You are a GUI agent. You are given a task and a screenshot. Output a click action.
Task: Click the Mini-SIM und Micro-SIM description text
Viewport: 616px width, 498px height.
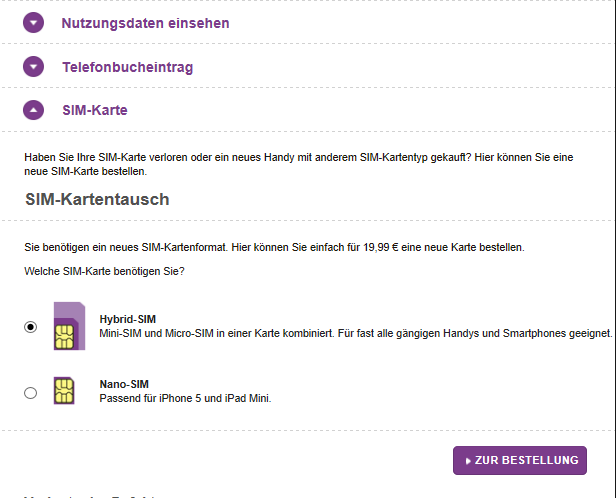[x=354, y=333]
